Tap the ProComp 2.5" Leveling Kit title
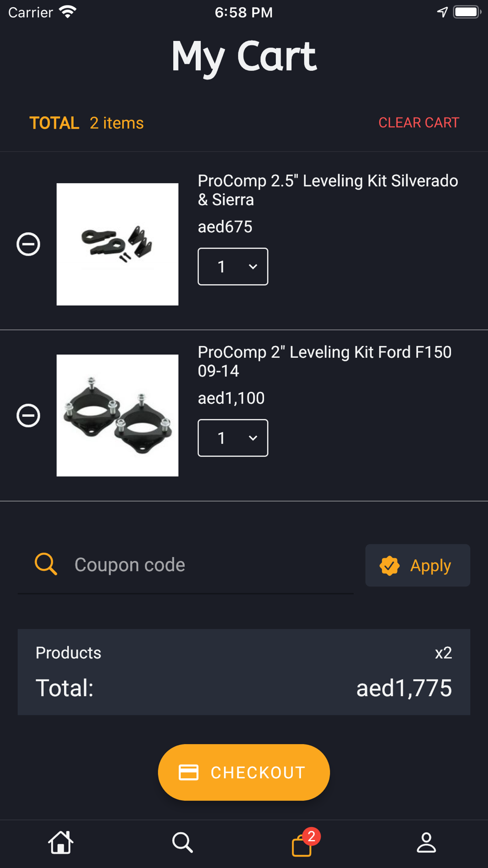This screenshot has width=488, height=868. click(327, 190)
